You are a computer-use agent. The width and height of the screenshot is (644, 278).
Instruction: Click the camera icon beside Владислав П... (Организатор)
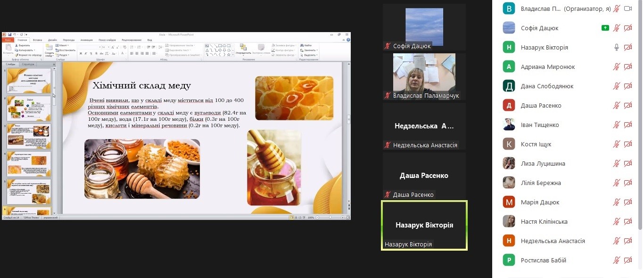click(627, 8)
